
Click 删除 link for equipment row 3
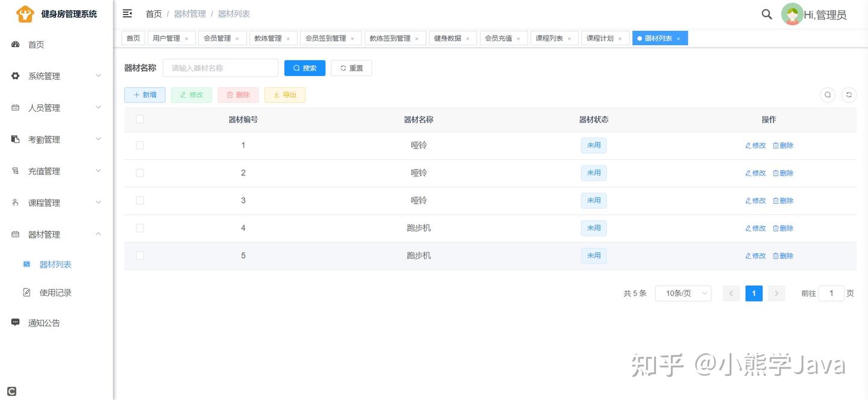783,200
